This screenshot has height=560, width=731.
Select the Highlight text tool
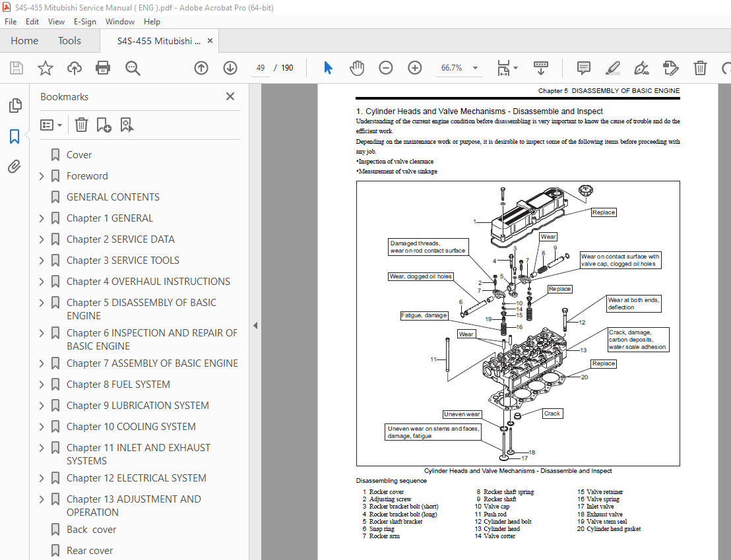tap(612, 68)
